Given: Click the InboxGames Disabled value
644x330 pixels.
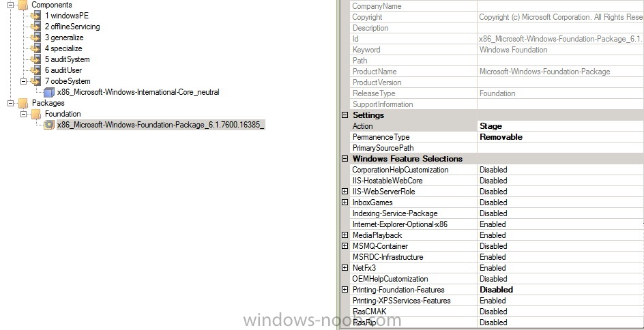Looking at the screenshot, I should 560,202.
